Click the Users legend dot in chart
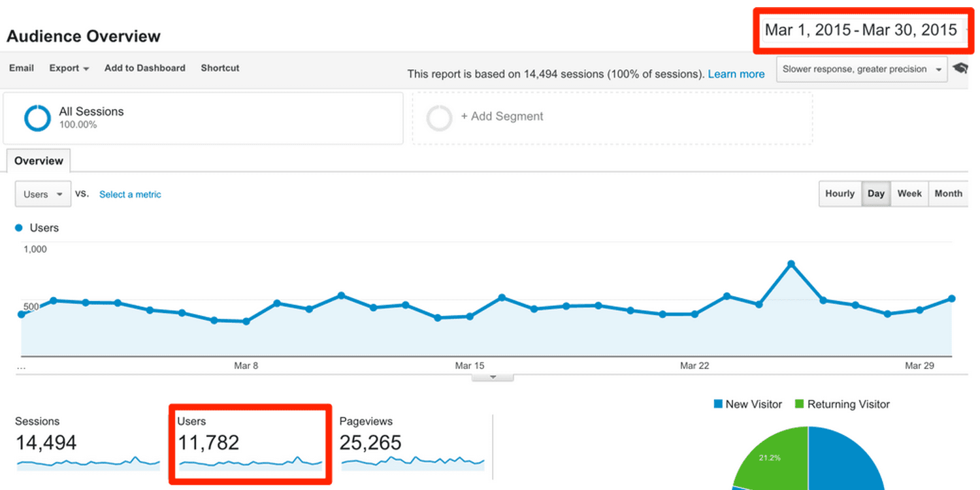This screenshot has height=490, width=980. point(19,227)
